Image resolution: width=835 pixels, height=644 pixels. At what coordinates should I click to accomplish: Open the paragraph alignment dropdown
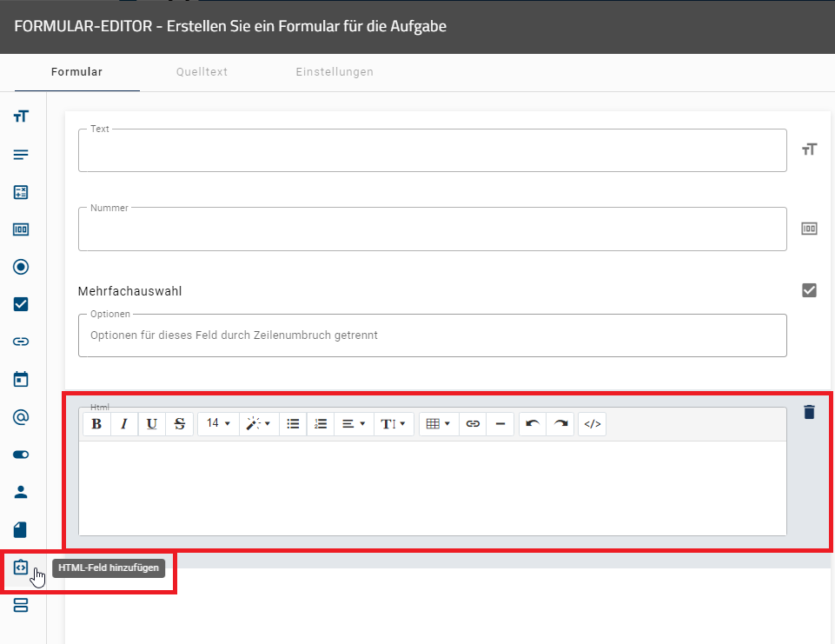pos(353,423)
